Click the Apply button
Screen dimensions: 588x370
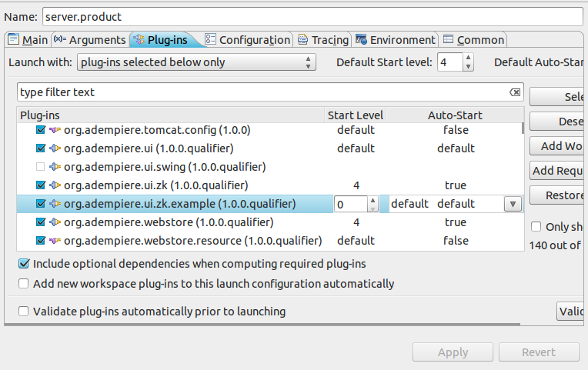click(453, 352)
